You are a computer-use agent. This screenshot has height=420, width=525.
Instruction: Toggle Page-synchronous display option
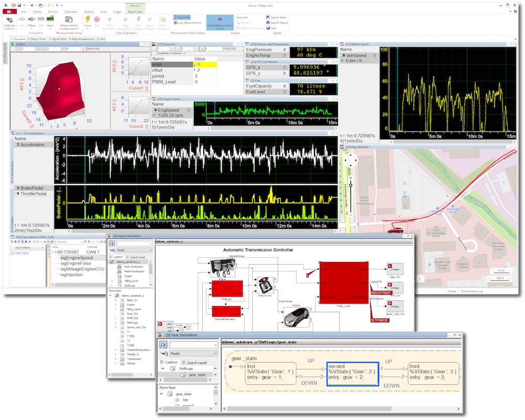[x=251, y=28]
